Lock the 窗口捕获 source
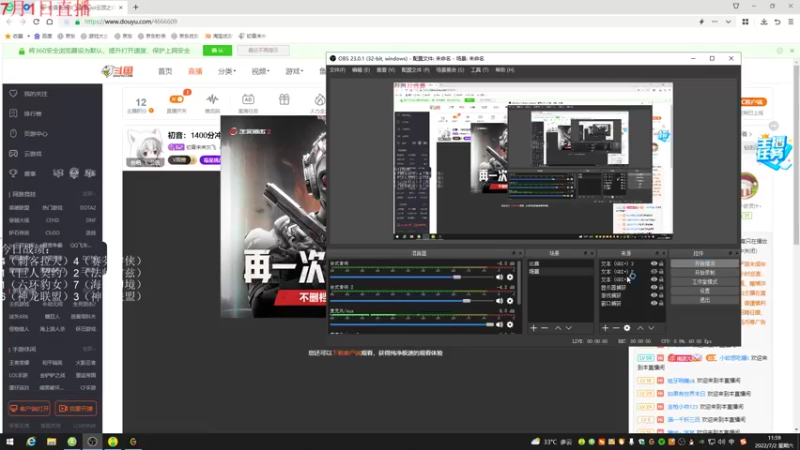Image resolution: width=800 pixels, height=450 pixels. pyautogui.click(x=661, y=303)
